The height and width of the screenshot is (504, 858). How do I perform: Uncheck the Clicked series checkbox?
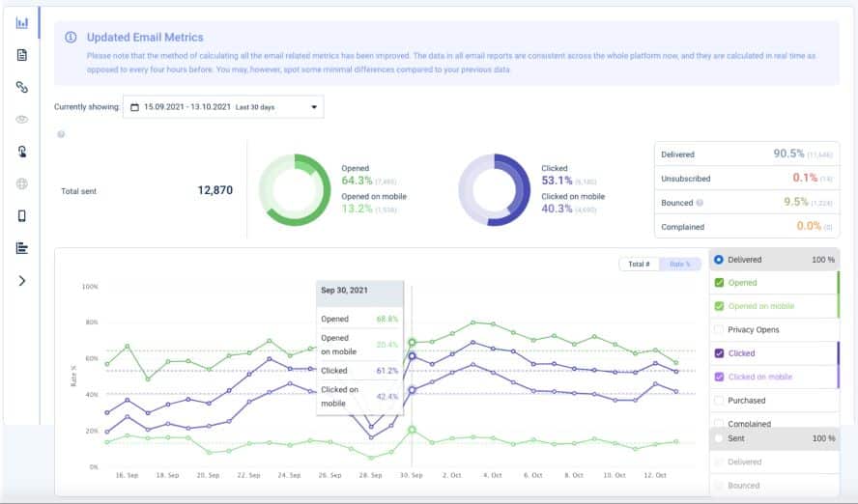(x=719, y=353)
